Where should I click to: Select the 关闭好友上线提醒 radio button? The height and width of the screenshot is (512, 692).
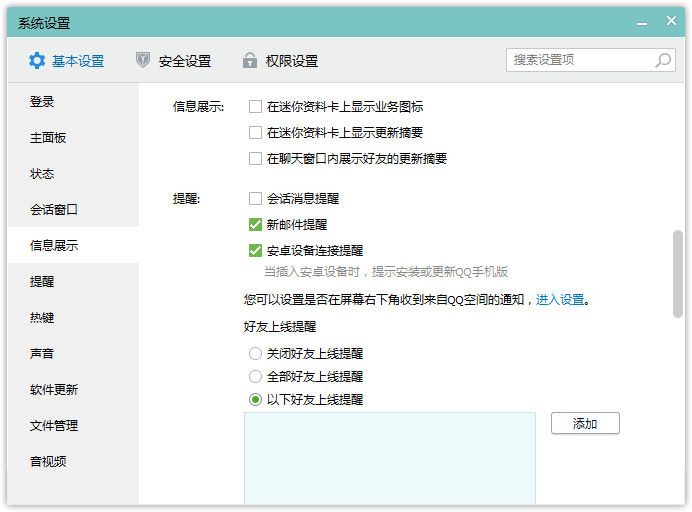[x=255, y=354]
